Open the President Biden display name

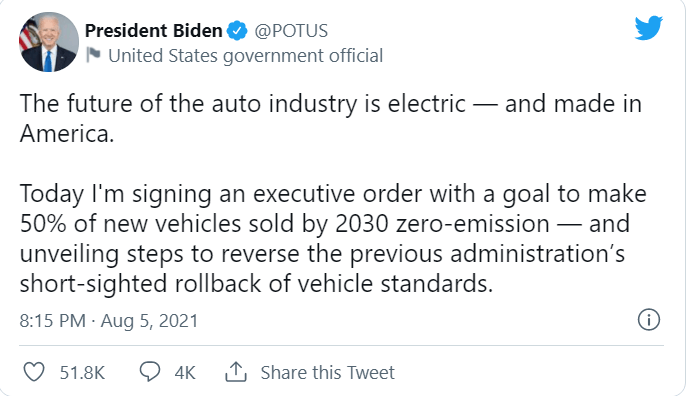[x=154, y=31]
